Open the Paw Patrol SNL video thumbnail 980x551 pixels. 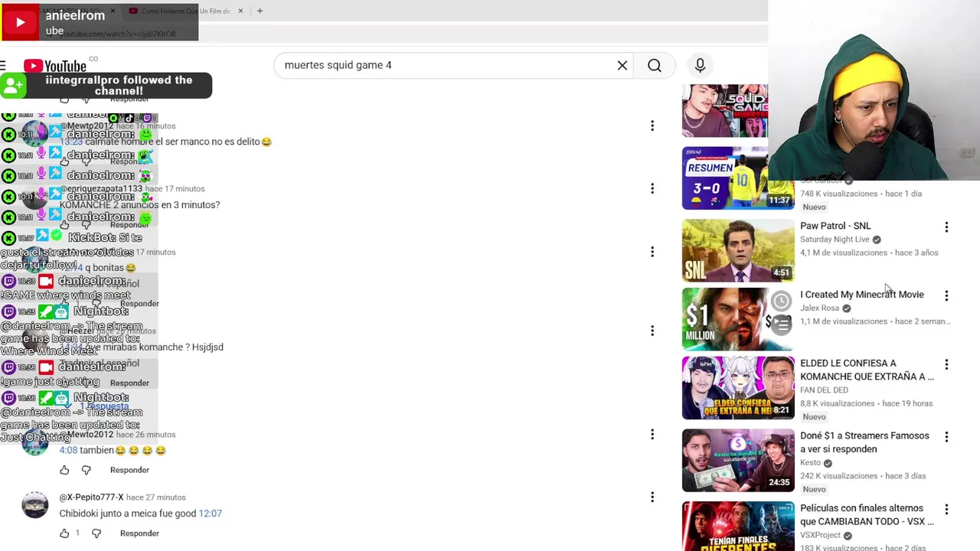(738, 250)
